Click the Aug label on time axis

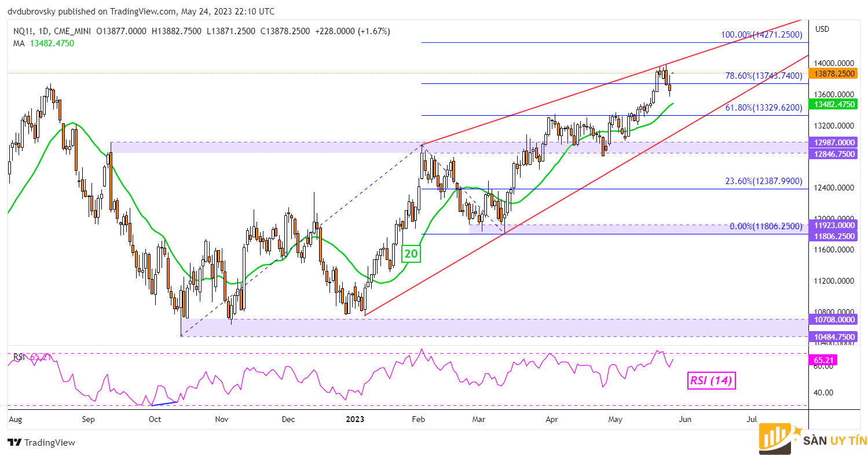point(16,418)
